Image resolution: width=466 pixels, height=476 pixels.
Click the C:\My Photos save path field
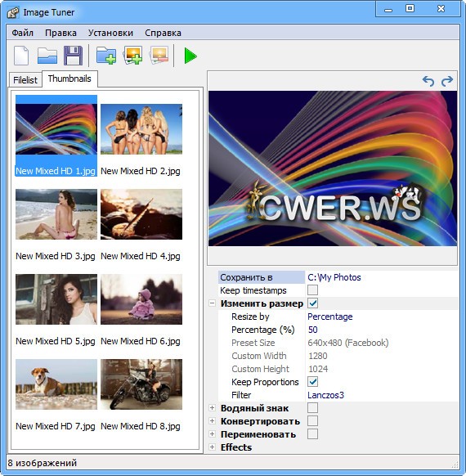[382, 277]
